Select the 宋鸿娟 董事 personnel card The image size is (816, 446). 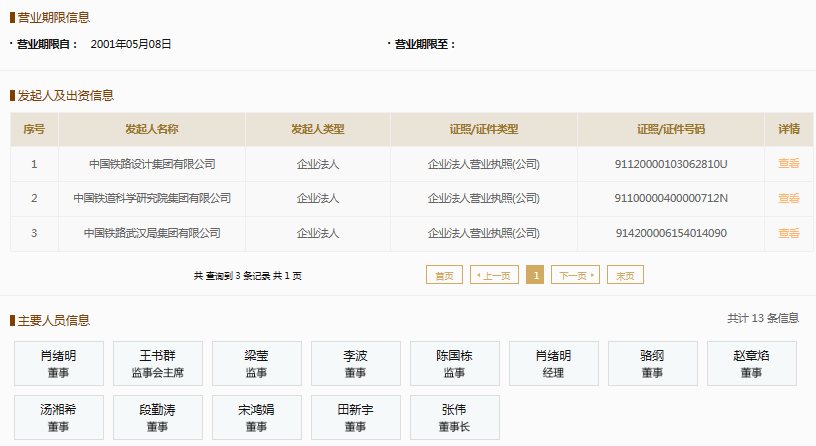pyautogui.click(x=257, y=417)
